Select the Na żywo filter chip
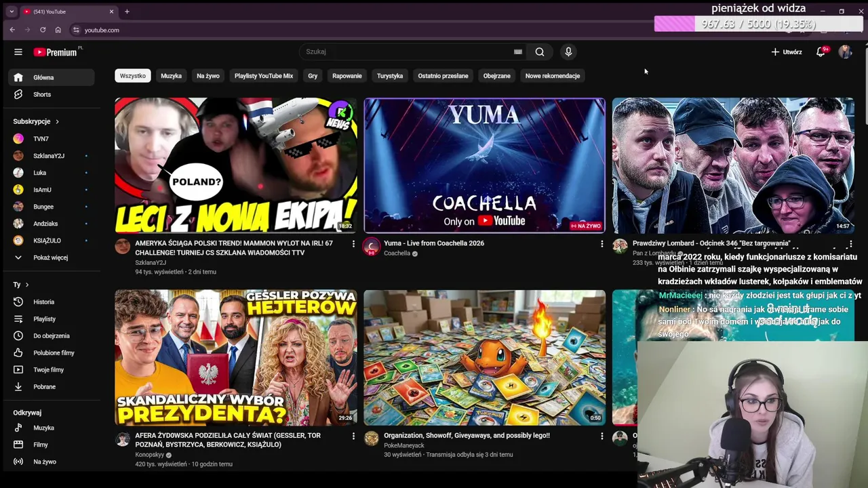Screen dimensions: 868x488 pyautogui.click(x=208, y=76)
